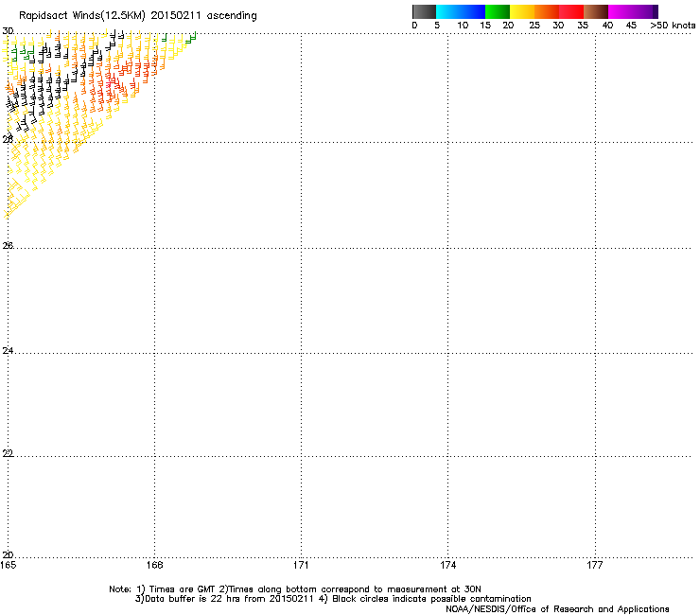700x615 pixels.
Task: Click the '25' legend scale label
Action: click(534, 26)
